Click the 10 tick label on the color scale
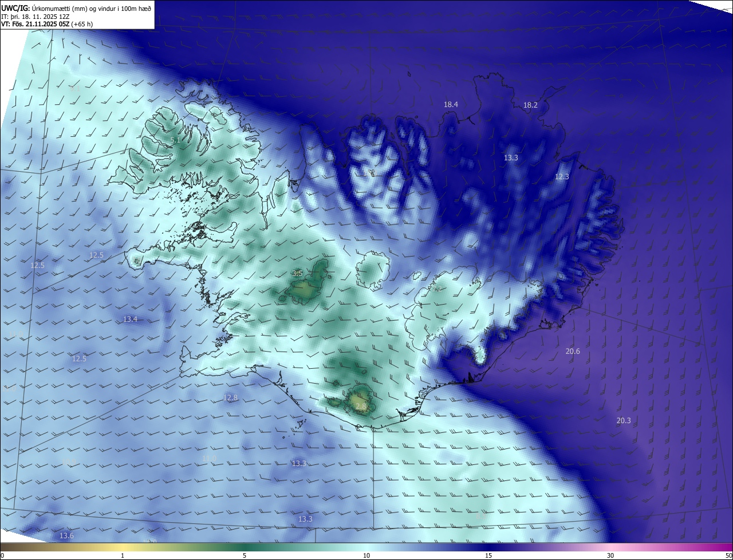The width and height of the screenshot is (733, 560). coord(366,555)
